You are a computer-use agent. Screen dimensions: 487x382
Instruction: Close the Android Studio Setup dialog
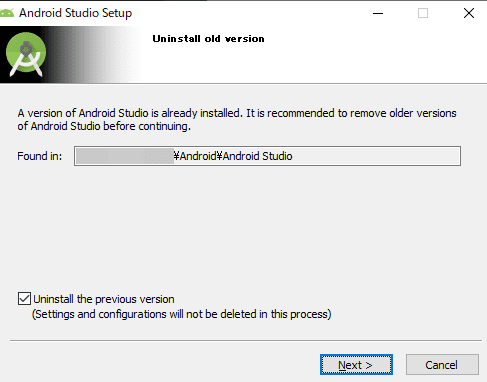point(469,13)
